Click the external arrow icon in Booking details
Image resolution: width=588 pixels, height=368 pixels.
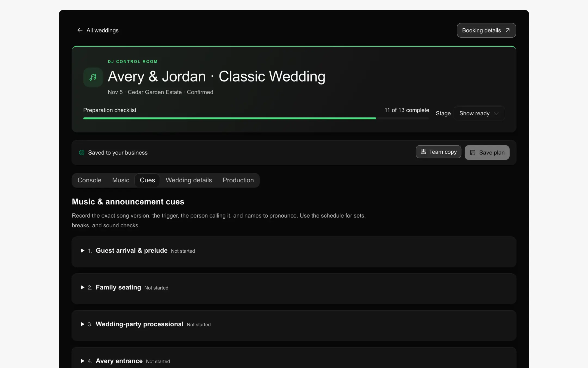tap(507, 30)
